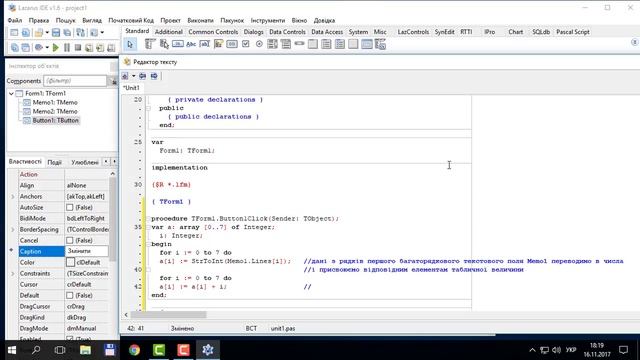Pick the TCheckGroup component icon

[340, 44]
